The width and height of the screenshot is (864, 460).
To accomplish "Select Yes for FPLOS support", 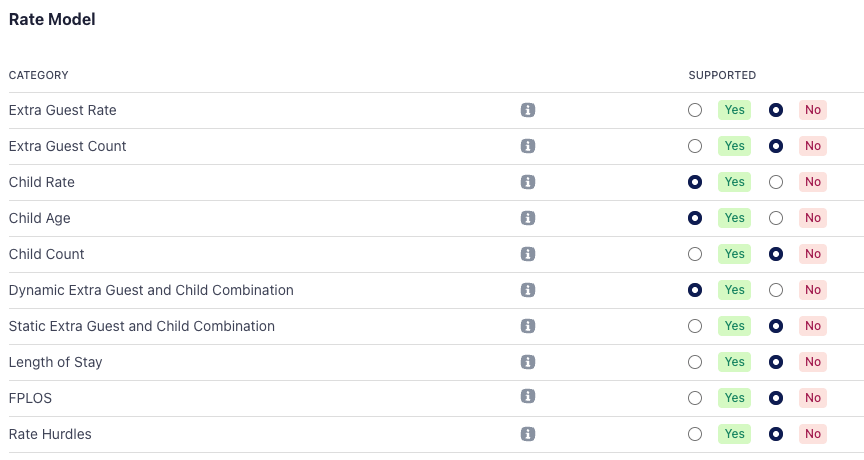I will pyautogui.click(x=695, y=398).
